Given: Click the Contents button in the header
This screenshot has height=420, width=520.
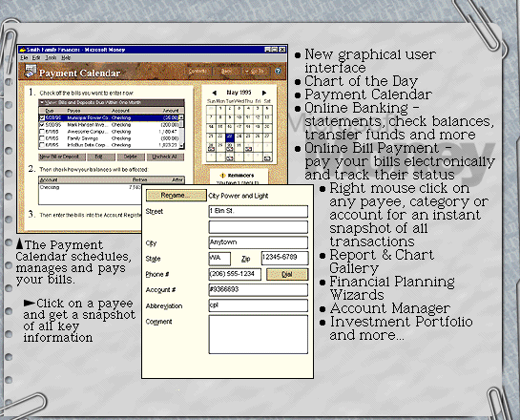Looking at the screenshot, I should [x=198, y=71].
